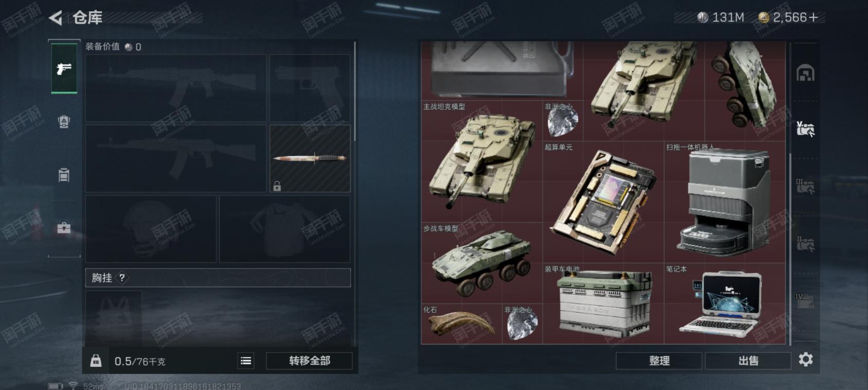
Task: Open the 胸挂 help question mark
Action: 122,278
